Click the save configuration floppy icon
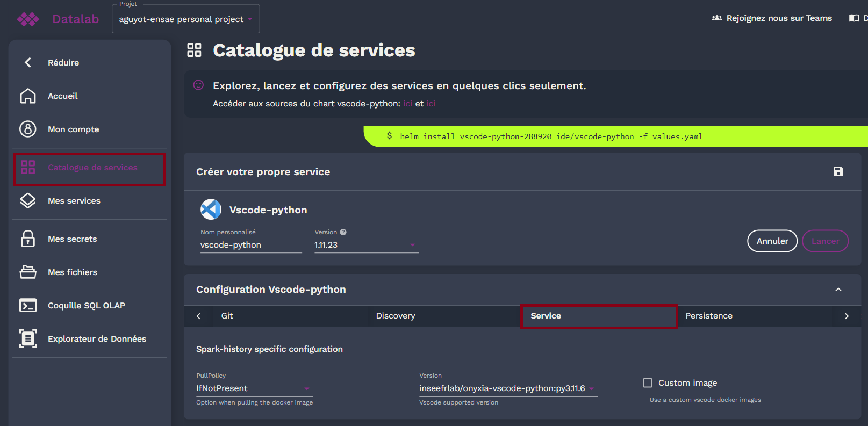The height and width of the screenshot is (426, 868). (838, 171)
